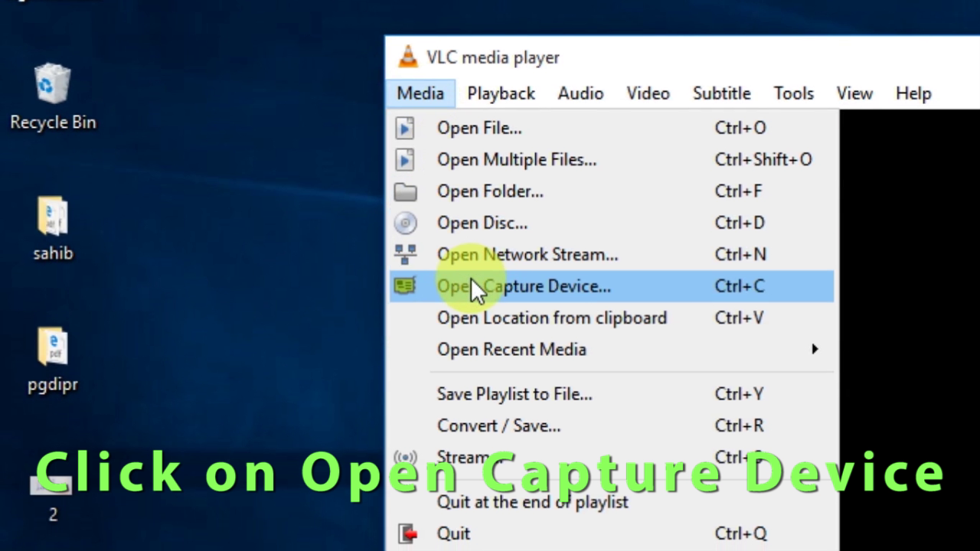Open the Tools menu
Image resolution: width=980 pixels, height=551 pixels.
pos(793,93)
